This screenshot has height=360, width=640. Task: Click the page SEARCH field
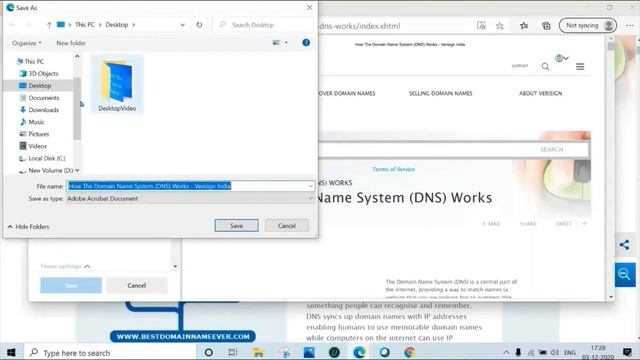453,149
